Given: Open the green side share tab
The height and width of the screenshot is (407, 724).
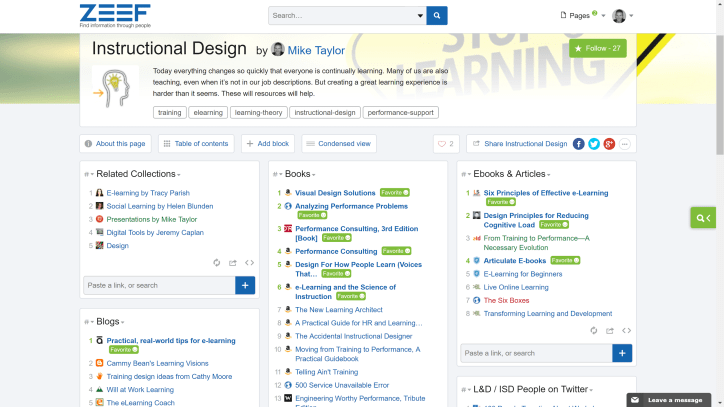Looking at the screenshot, I should tap(704, 218).
